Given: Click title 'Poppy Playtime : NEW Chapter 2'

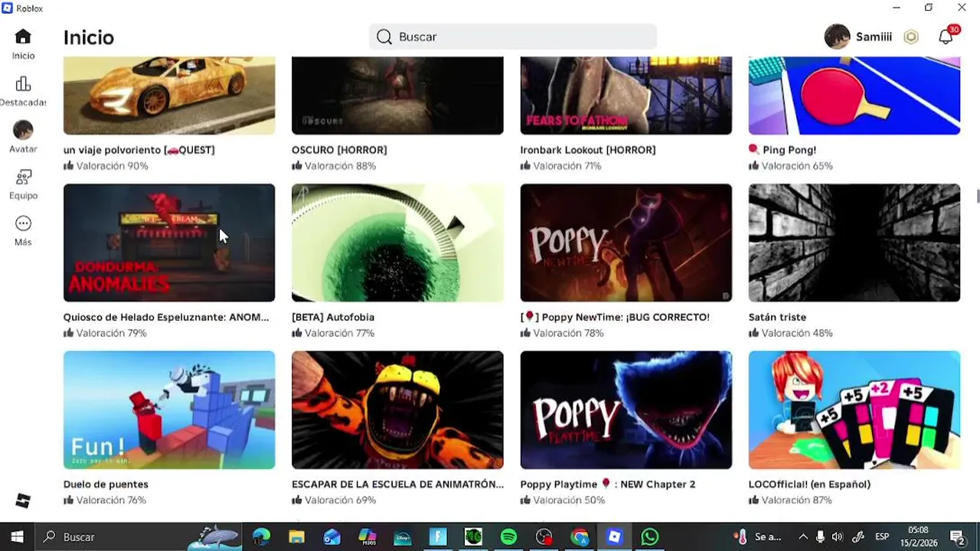Looking at the screenshot, I should coord(608,484).
